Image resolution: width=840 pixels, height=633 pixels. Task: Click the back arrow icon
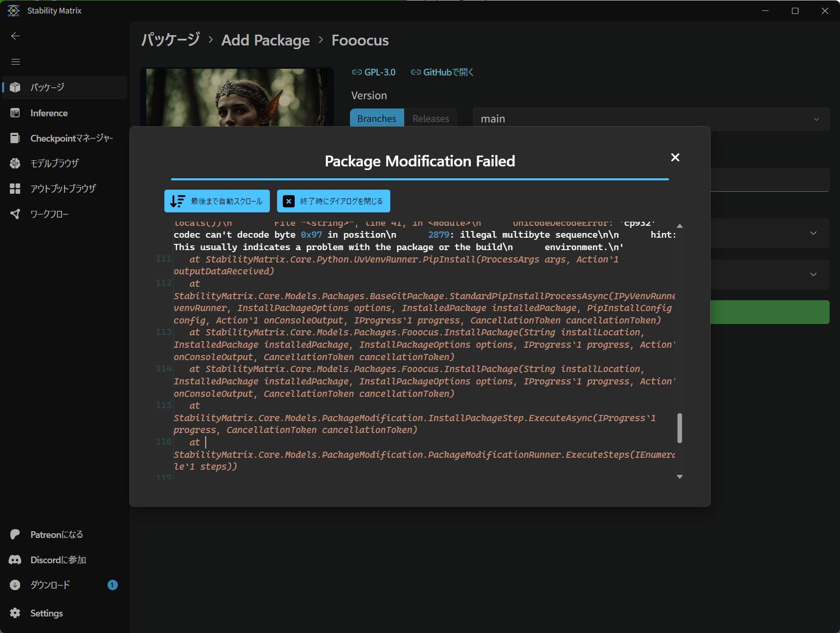(16, 36)
